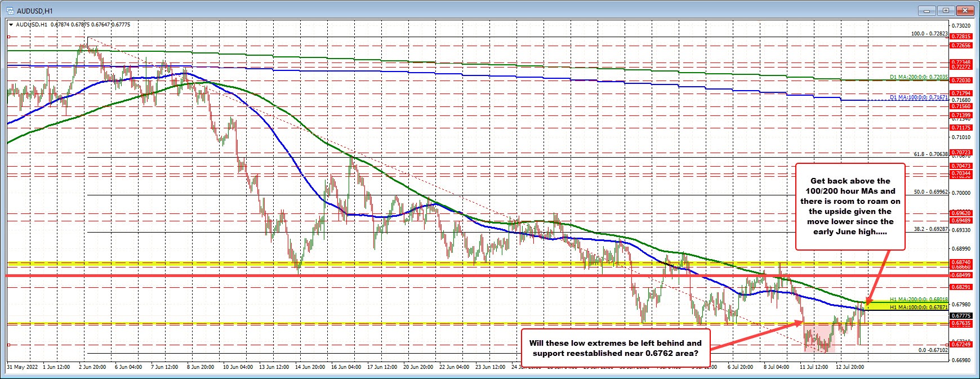Click the 6 Jul 20:00 time label
This screenshot has height=379, width=980.
point(741,366)
